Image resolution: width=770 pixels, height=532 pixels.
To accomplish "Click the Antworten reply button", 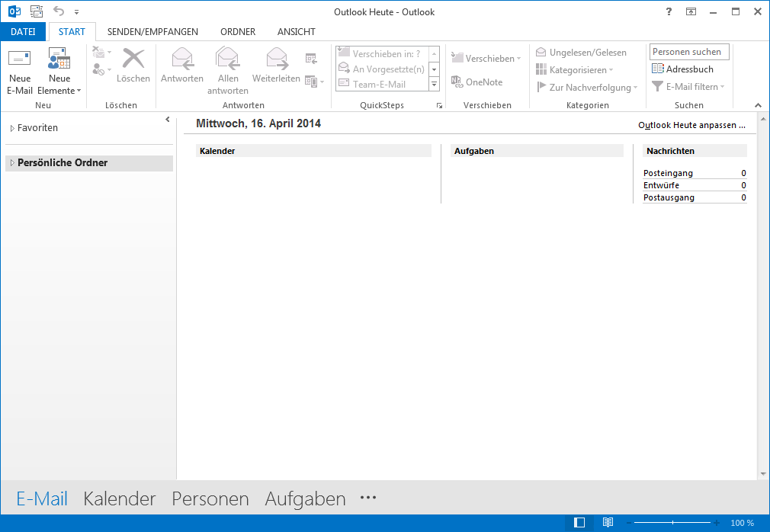I will click(x=181, y=66).
